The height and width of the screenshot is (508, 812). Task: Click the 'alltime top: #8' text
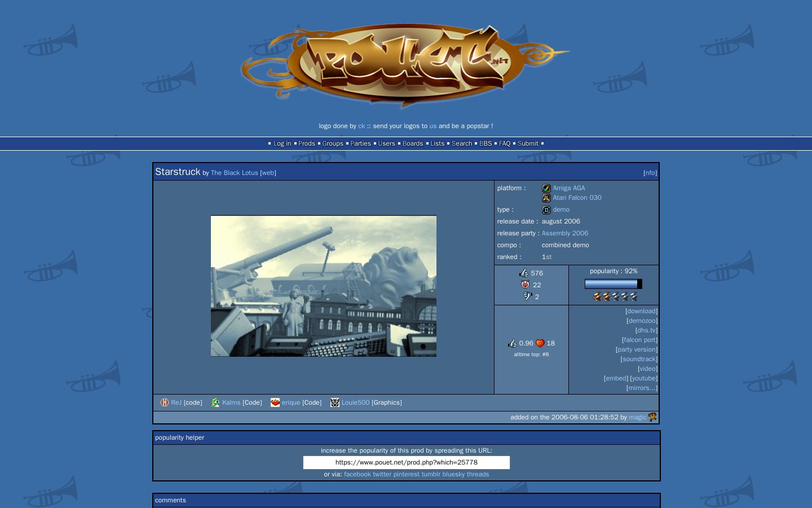531,354
